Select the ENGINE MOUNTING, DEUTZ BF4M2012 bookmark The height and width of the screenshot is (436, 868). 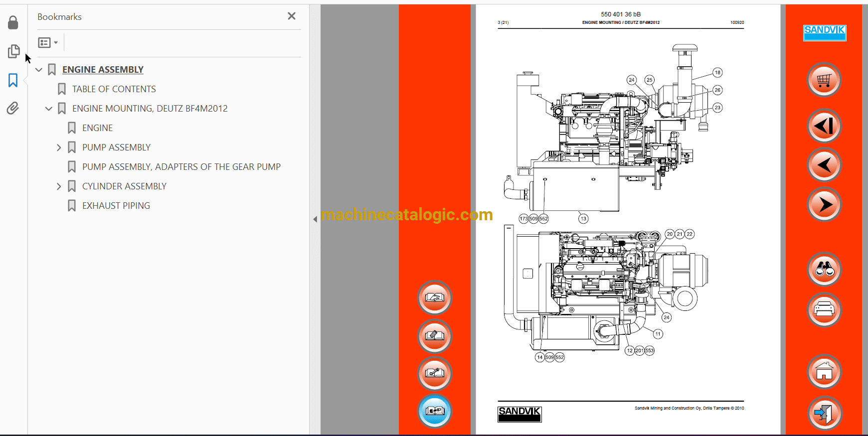[x=150, y=109]
